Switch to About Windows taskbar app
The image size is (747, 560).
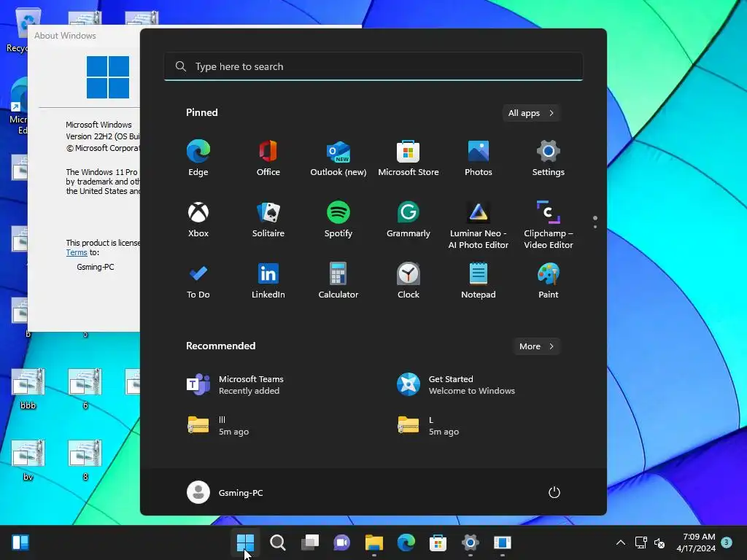coord(502,542)
